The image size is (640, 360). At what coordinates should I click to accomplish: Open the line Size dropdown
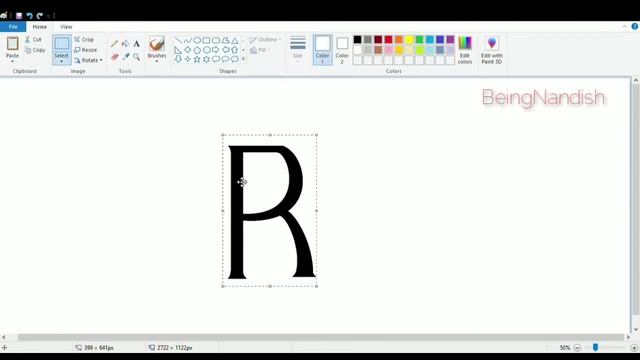tap(298, 48)
